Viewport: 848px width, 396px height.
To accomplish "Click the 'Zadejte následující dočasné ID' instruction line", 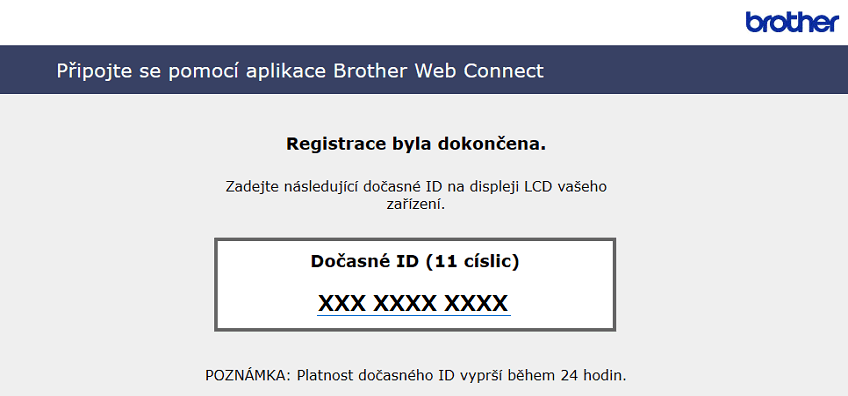I will (416, 187).
